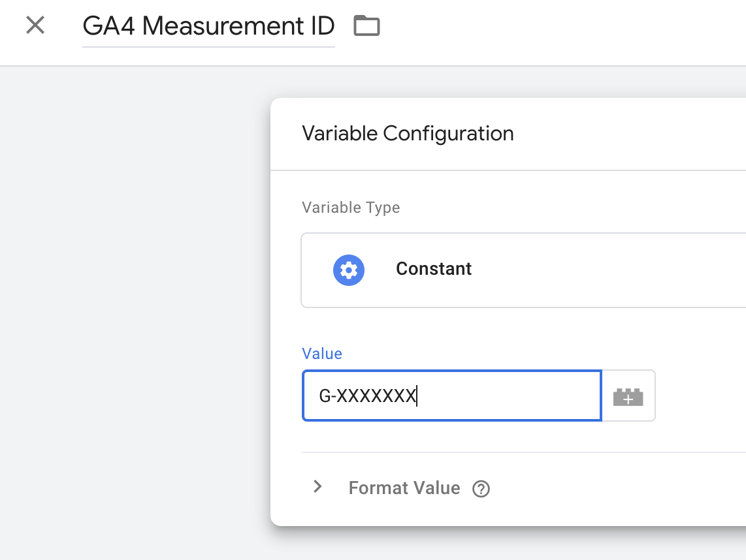Viewport: 746px width, 560px height.
Task: Click the "Variable Type" label
Action: 351,208
